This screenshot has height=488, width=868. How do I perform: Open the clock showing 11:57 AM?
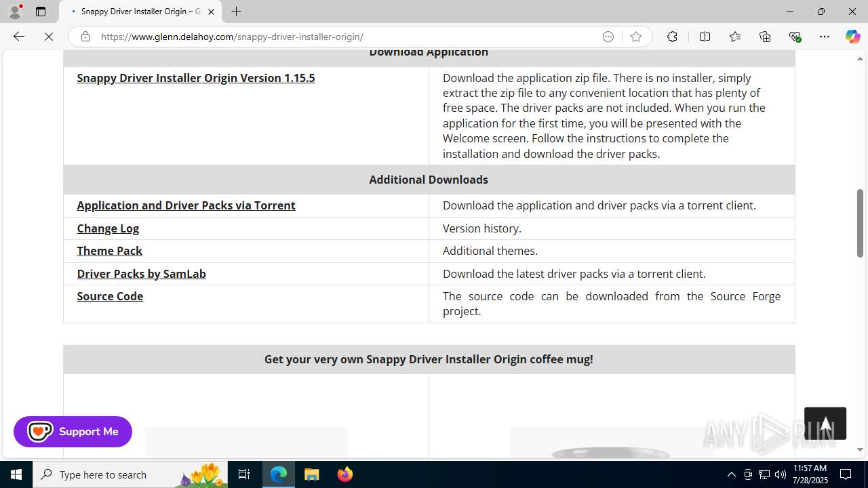pos(810,474)
